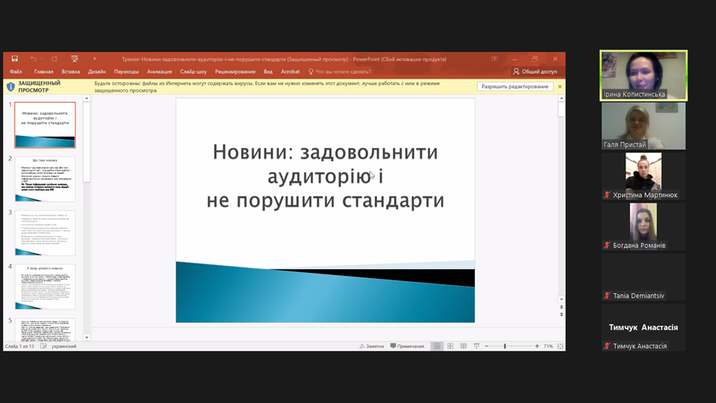Screen dimensions: 716x403
Task: Switch to the Анимация ribbon tab
Action: point(159,72)
